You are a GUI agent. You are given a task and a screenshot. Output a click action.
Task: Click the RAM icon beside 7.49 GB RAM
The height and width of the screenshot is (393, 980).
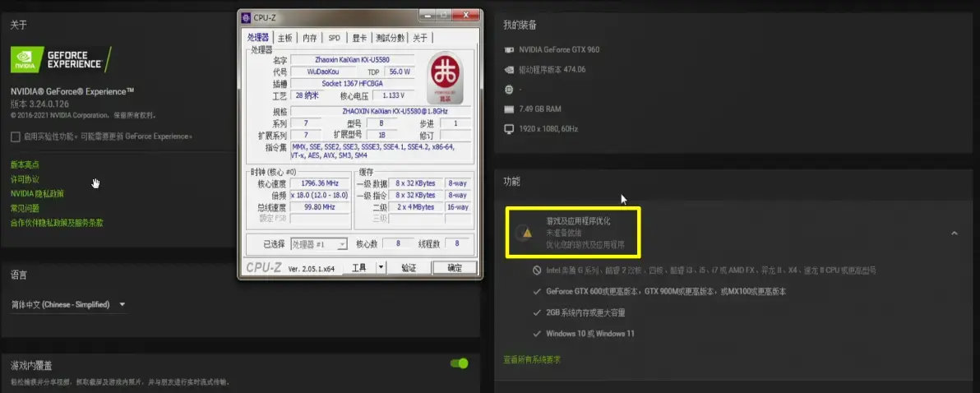509,109
